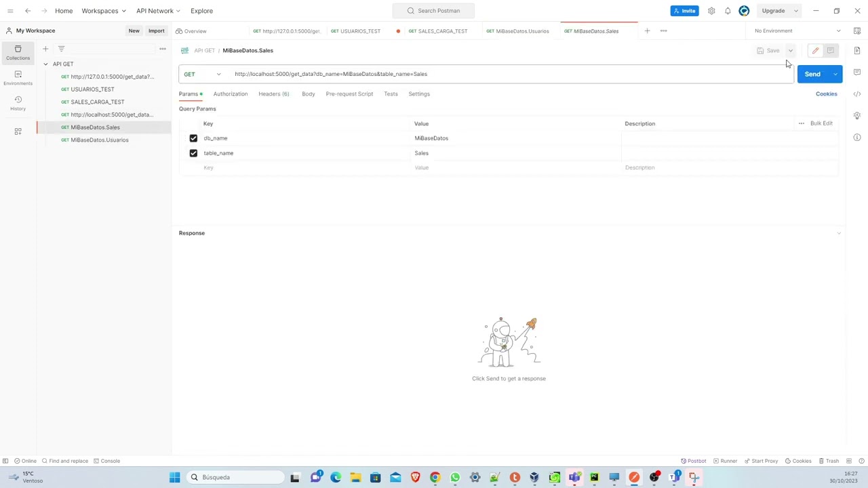Open the code snippet icon in right sidebar
Image resolution: width=868 pixels, height=488 pixels.
tap(857, 94)
